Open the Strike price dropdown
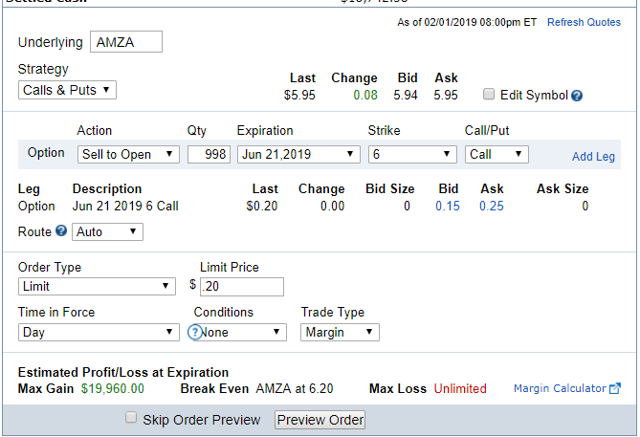Viewport: 640px width, 437px height. click(x=412, y=155)
